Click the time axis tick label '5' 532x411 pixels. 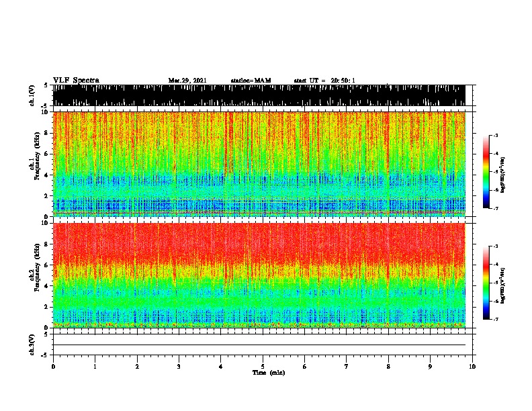pos(263,367)
